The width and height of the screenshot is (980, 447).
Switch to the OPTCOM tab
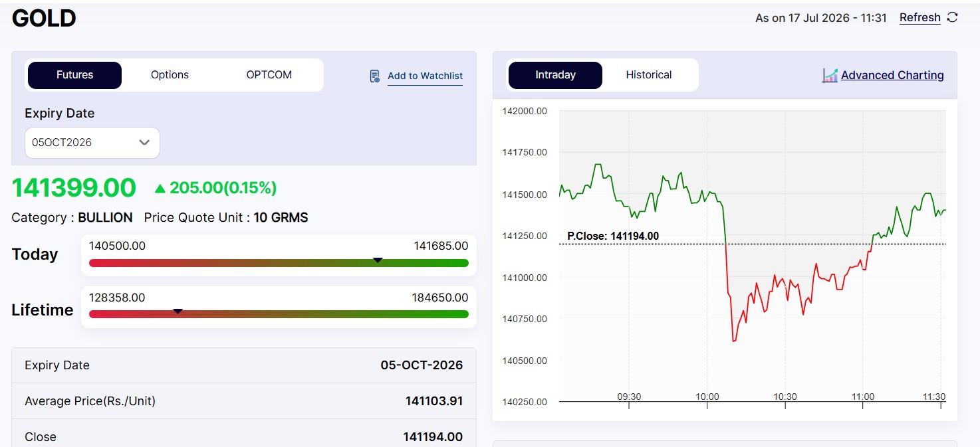pyautogui.click(x=269, y=75)
